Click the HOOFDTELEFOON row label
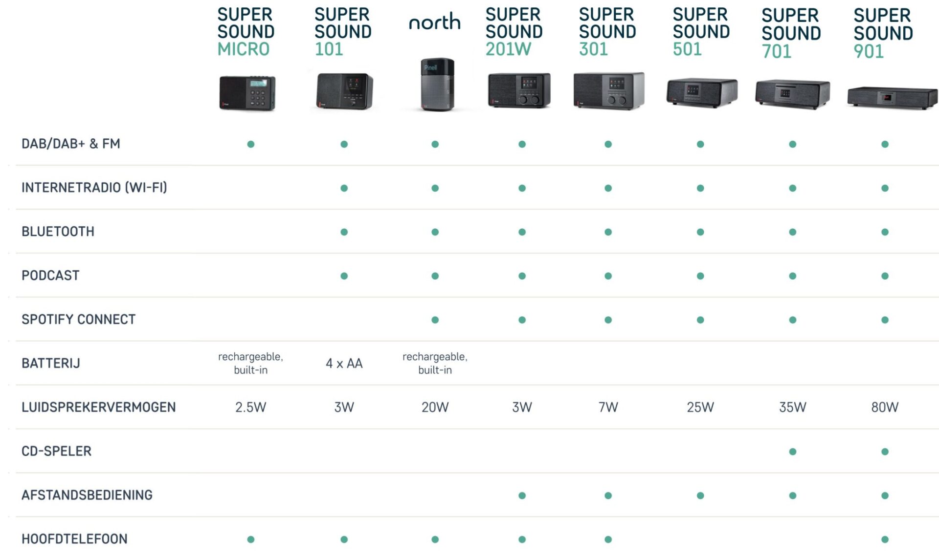The height and width of the screenshot is (560, 939). [74, 539]
